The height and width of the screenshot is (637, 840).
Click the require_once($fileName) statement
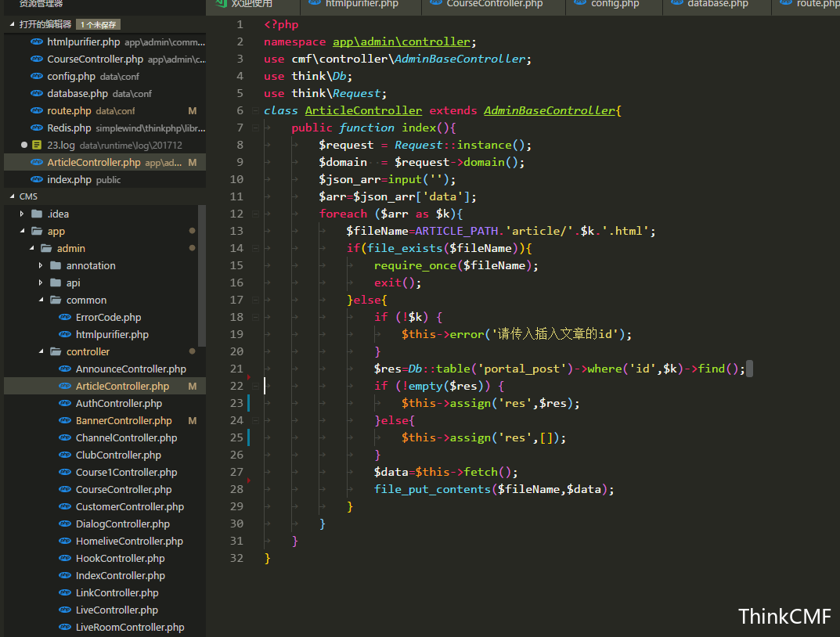(456, 265)
